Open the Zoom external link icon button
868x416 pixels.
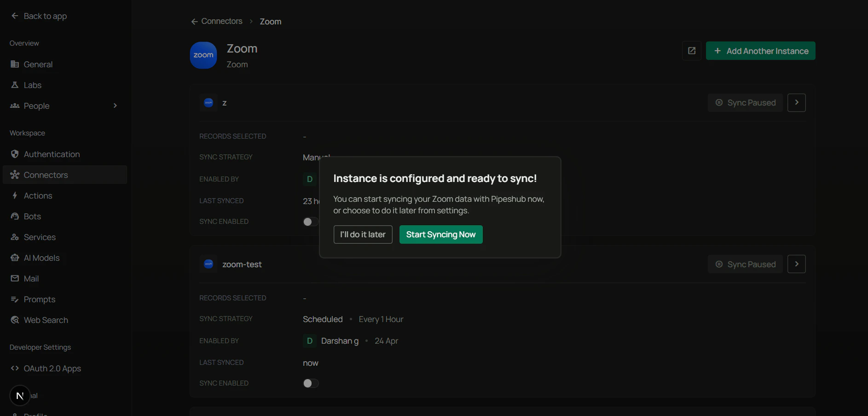click(692, 51)
